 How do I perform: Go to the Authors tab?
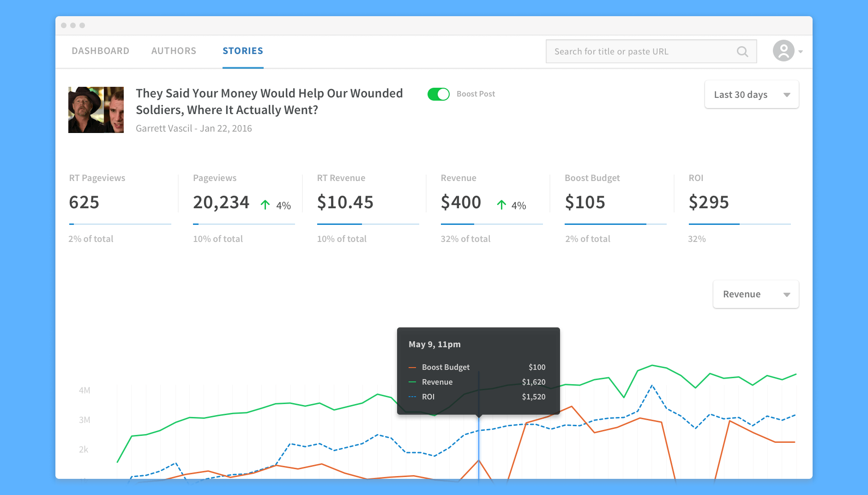coord(174,51)
